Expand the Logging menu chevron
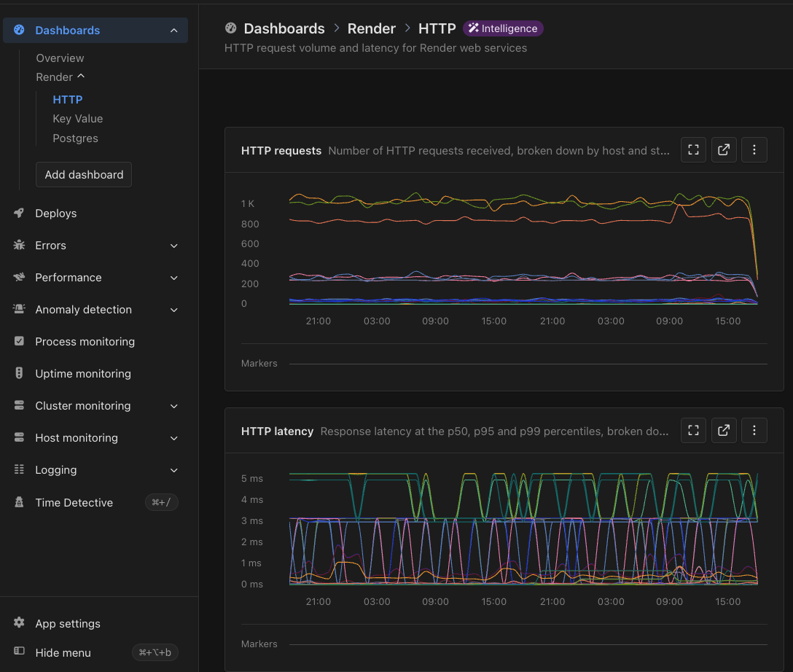 tap(174, 470)
